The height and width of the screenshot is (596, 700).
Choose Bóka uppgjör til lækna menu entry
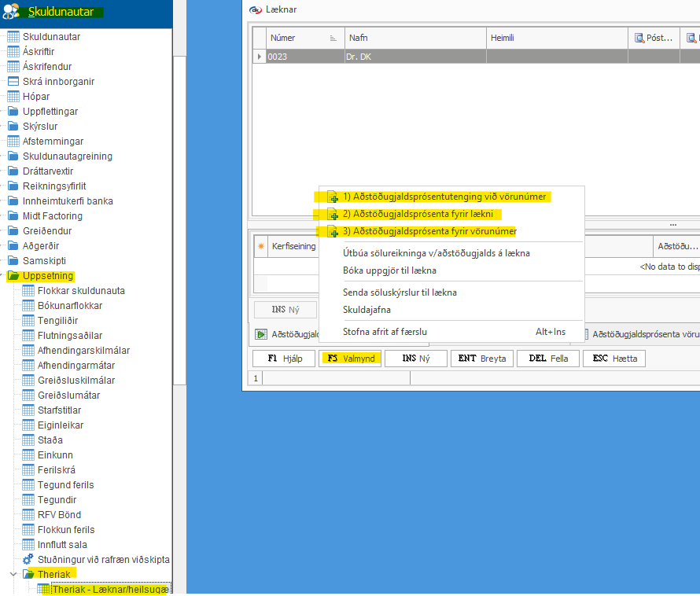click(x=389, y=270)
